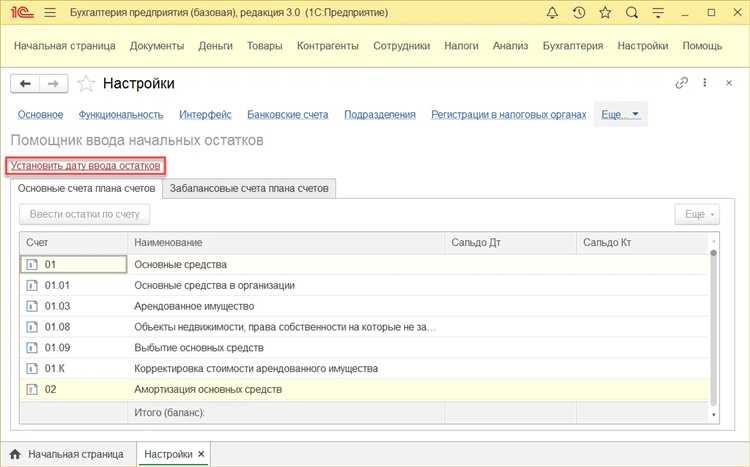
Task: Click Сальдо Дт column header
Action: pyautogui.click(x=511, y=243)
